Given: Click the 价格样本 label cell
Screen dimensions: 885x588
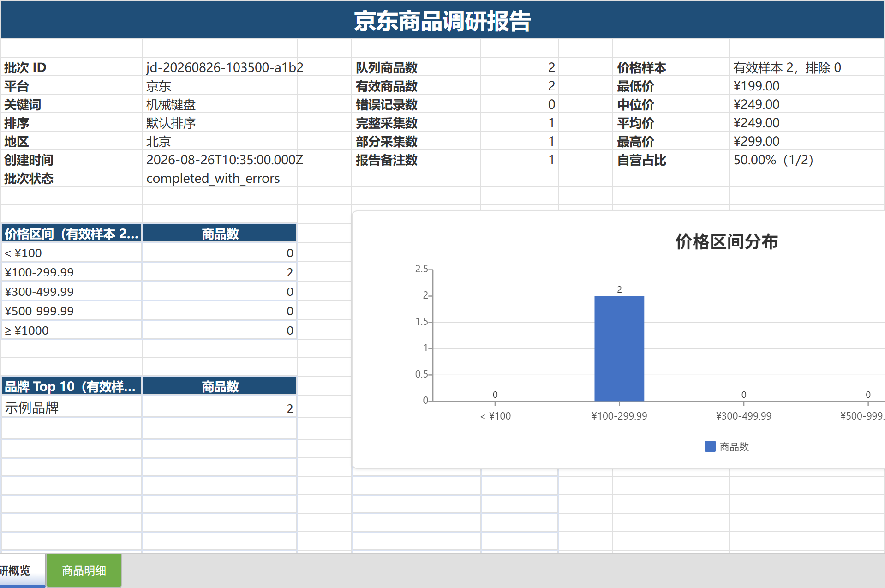Looking at the screenshot, I should point(671,67).
